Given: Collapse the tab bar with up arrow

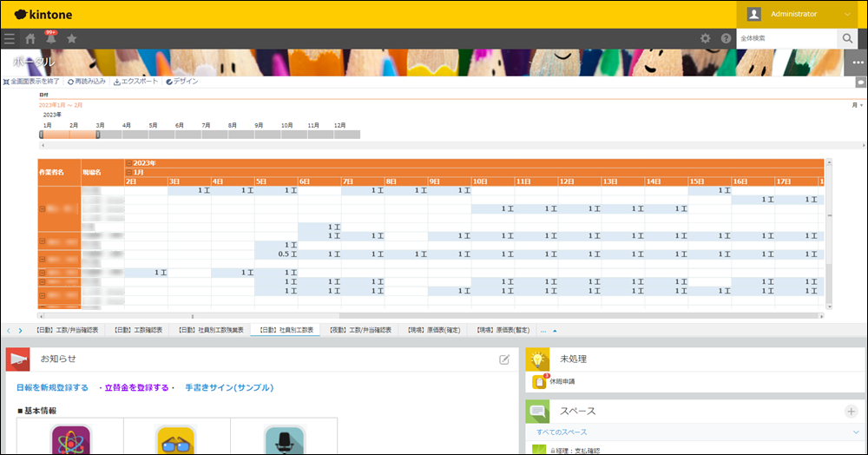Looking at the screenshot, I should pyautogui.click(x=555, y=331).
